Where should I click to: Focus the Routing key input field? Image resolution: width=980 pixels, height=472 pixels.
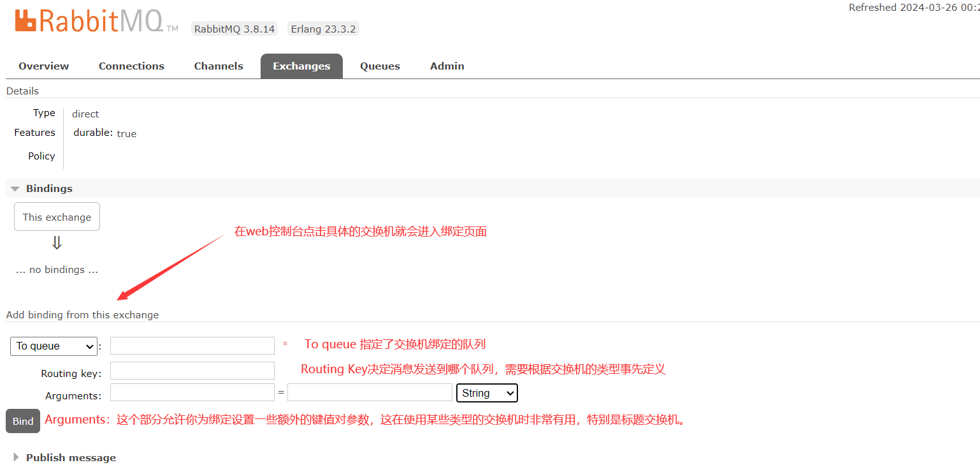(x=192, y=371)
